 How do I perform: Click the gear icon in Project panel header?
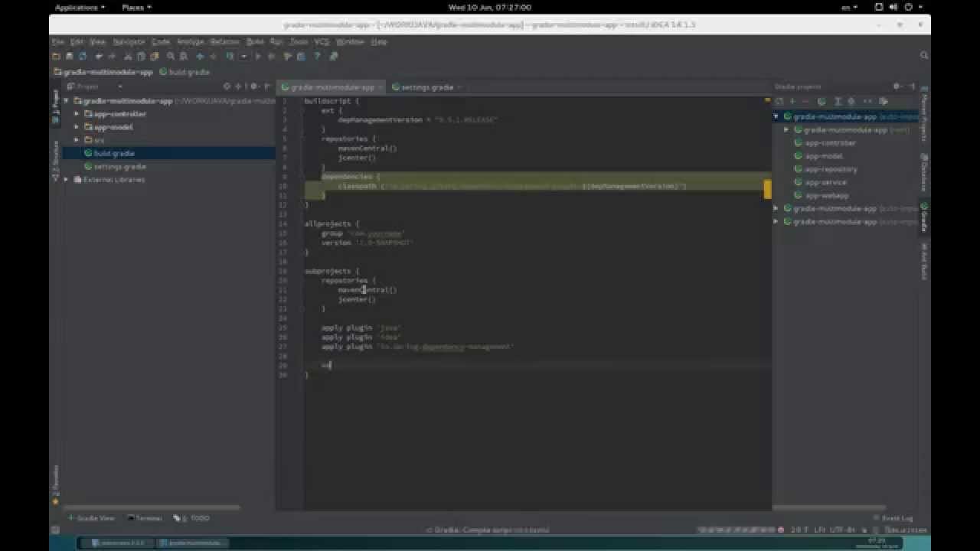click(253, 86)
